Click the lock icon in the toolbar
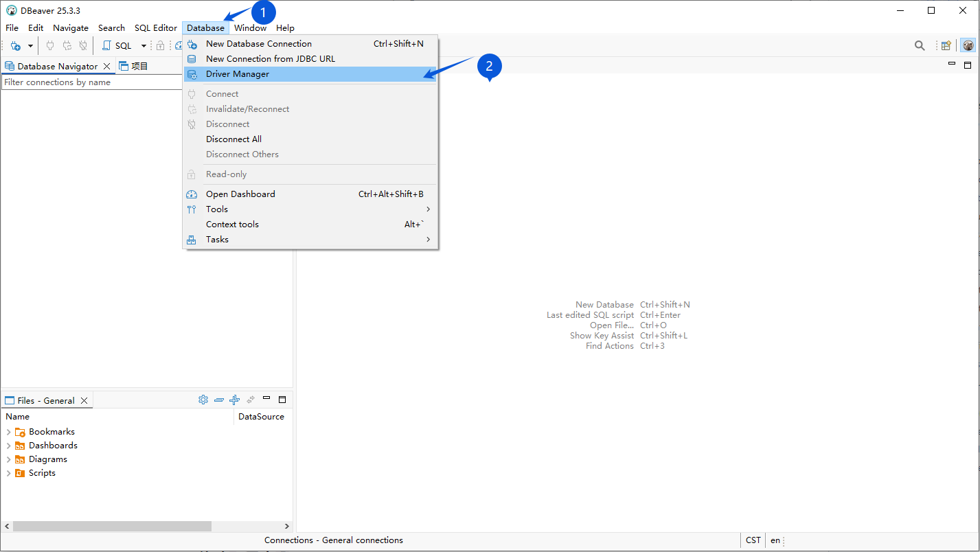This screenshot has height=552, width=980. pyautogui.click(x=160, y=46)
